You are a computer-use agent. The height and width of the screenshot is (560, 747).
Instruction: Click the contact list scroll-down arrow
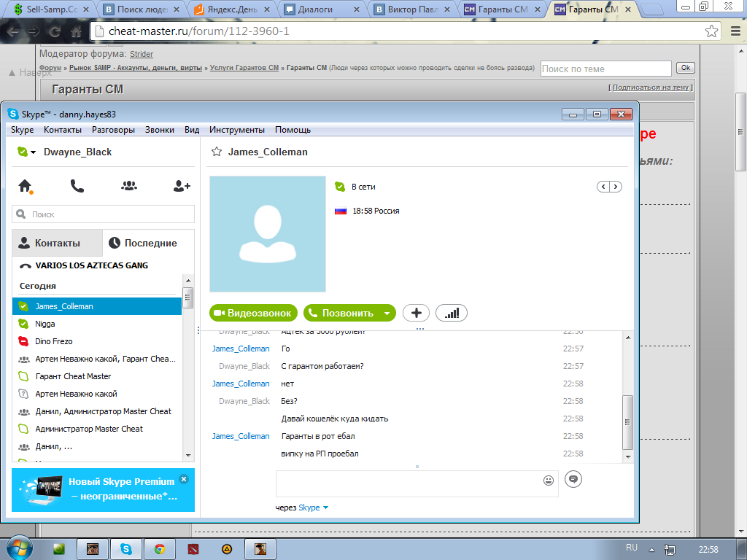click(x=188, y=456)
